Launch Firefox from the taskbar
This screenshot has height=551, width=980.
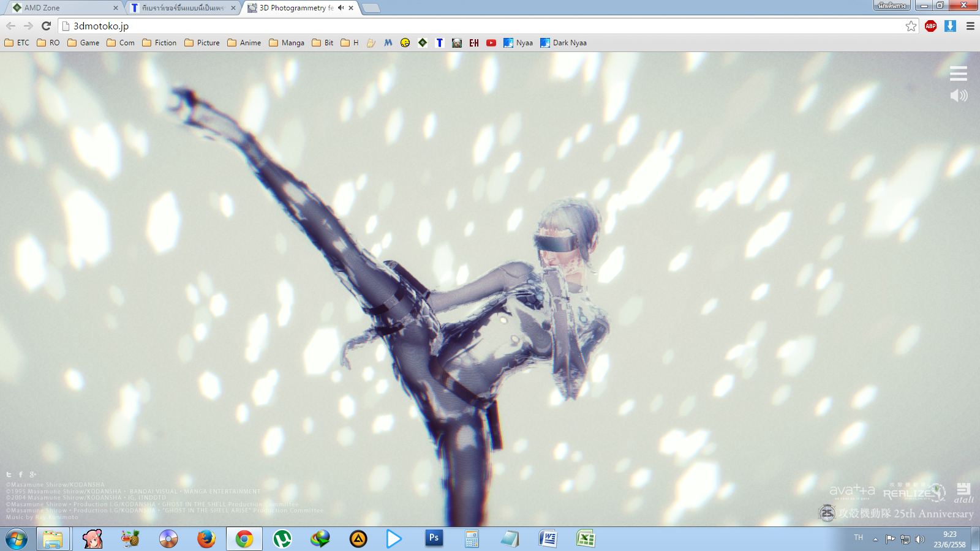(206, 539)
